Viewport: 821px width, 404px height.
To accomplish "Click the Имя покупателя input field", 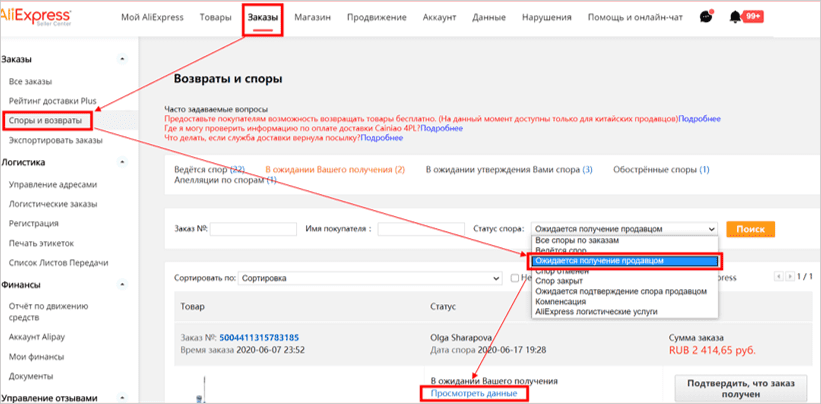I will (x=421, y=229).
